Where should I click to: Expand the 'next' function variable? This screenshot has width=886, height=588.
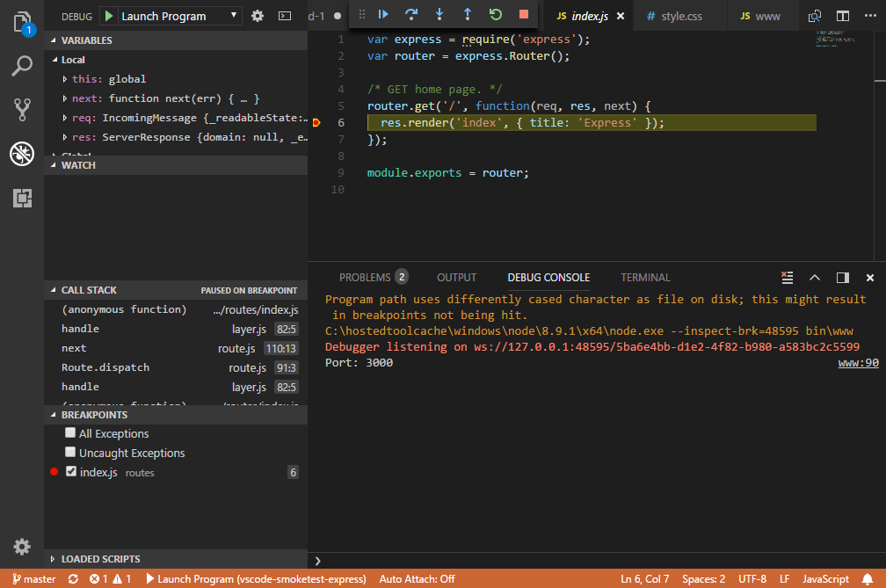pyautogui.click(x=64, y=98)
